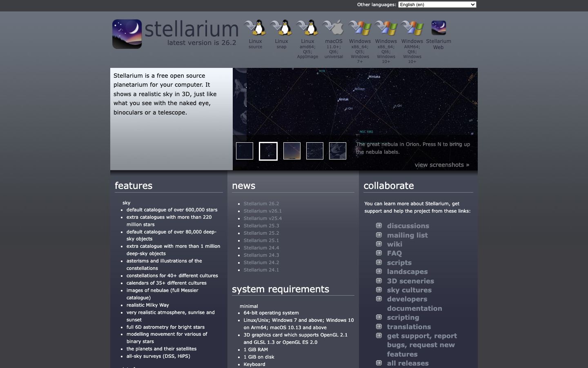The width and height of the screenshot is (588, 368).
Task: Download the Linux snap package
Action: coord(281,34)
